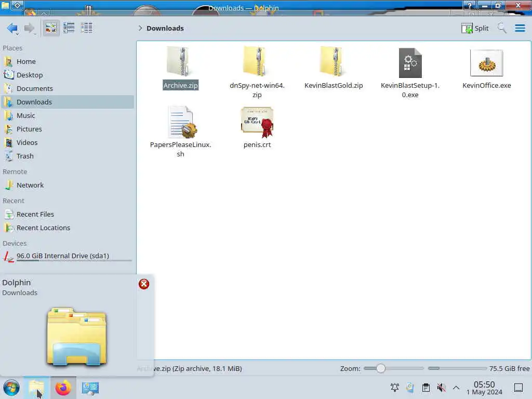Viewport: 532px width, 399px height.
Task: Open Trash in Places panel
Action: click(68, 156)
